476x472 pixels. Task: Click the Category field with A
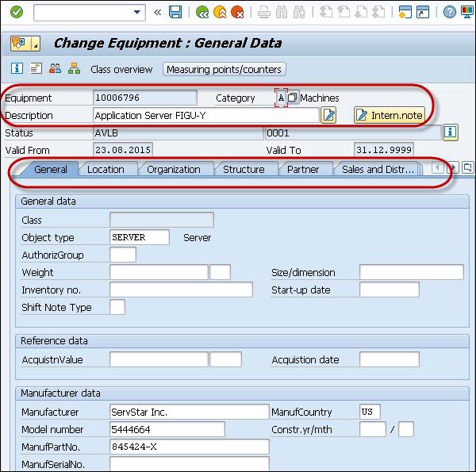click(x=281, y=98)
